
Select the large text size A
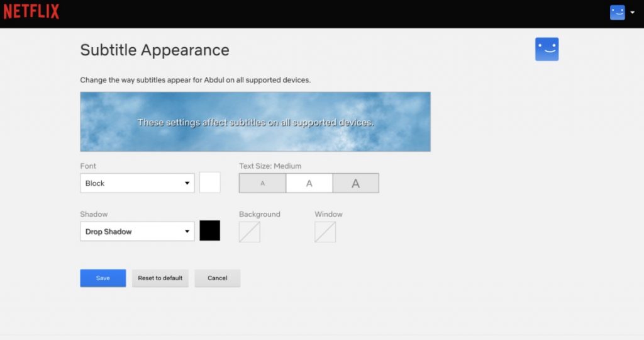[x=355, y=183]
